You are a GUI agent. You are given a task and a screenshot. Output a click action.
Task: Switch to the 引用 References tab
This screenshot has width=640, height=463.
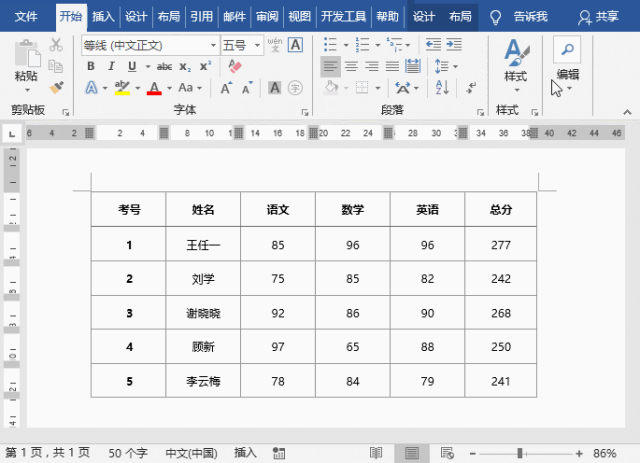click(x=202, y=17)
